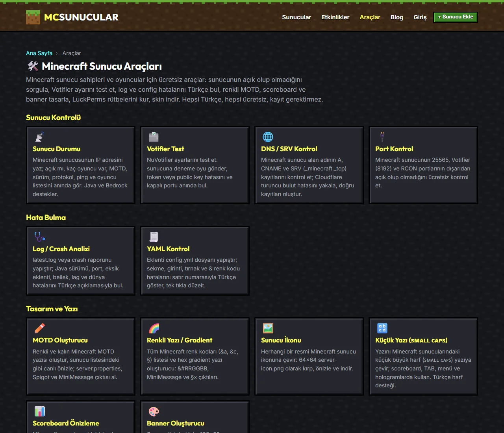This screenshot has width=504, height=433.
Task: Click the Port Kontrol card description text
Action: tap(423, 173)
